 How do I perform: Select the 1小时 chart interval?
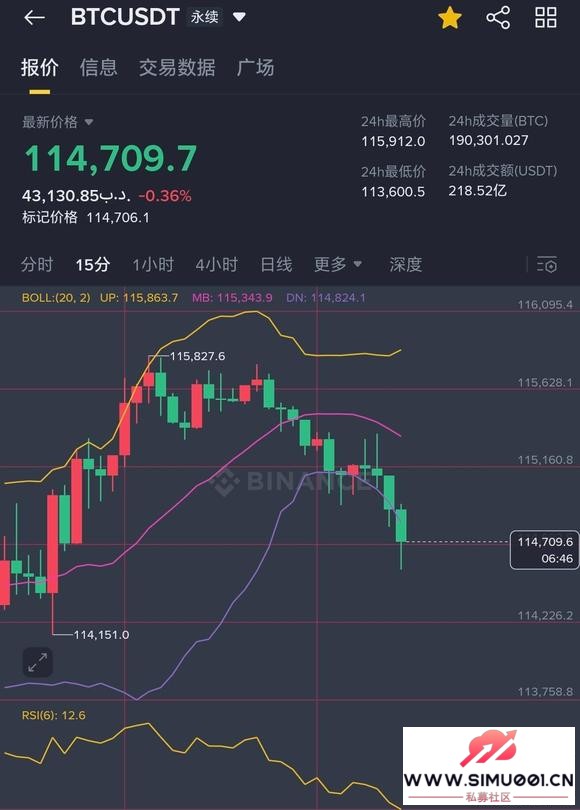153,264
